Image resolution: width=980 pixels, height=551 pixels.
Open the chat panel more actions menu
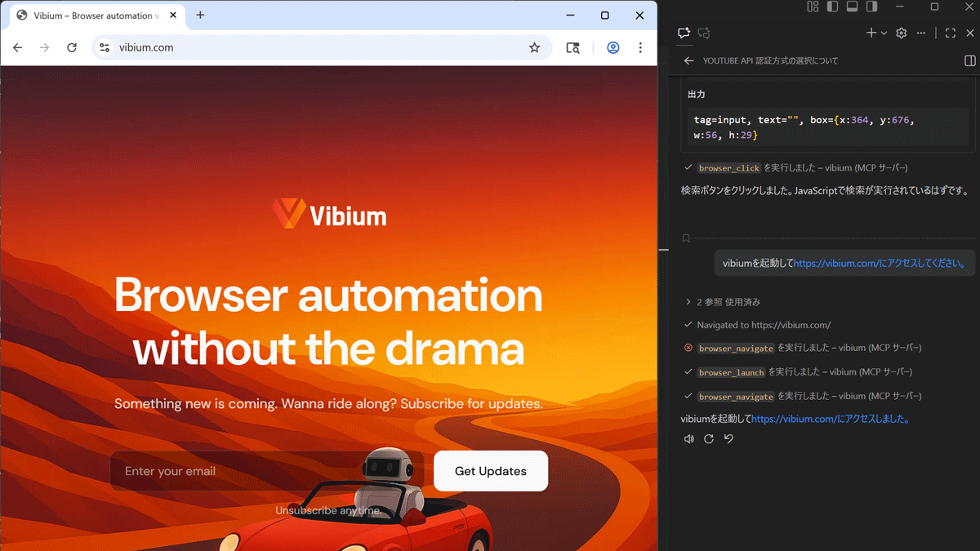921,33
